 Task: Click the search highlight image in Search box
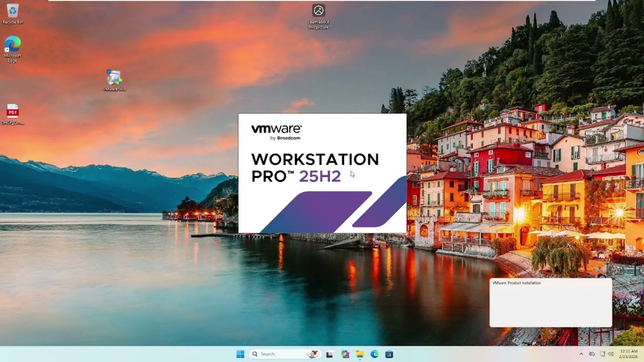point(312,354)
